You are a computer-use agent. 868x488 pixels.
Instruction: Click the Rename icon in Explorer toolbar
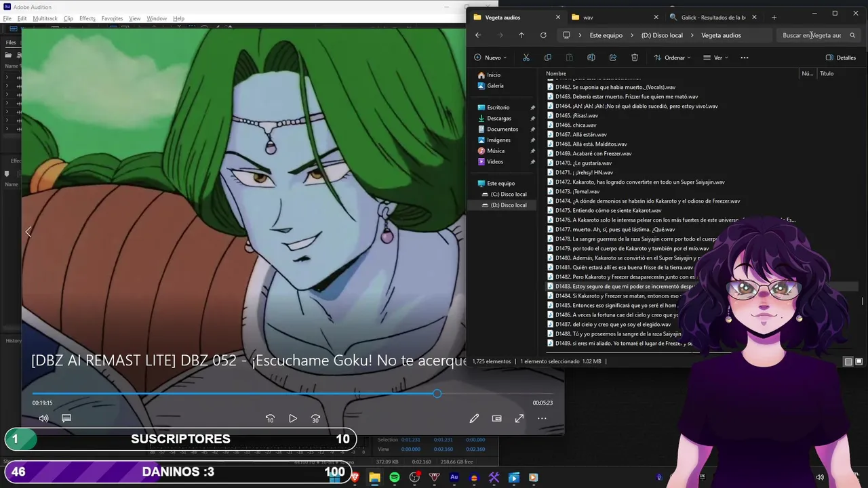tap(591, 58)
